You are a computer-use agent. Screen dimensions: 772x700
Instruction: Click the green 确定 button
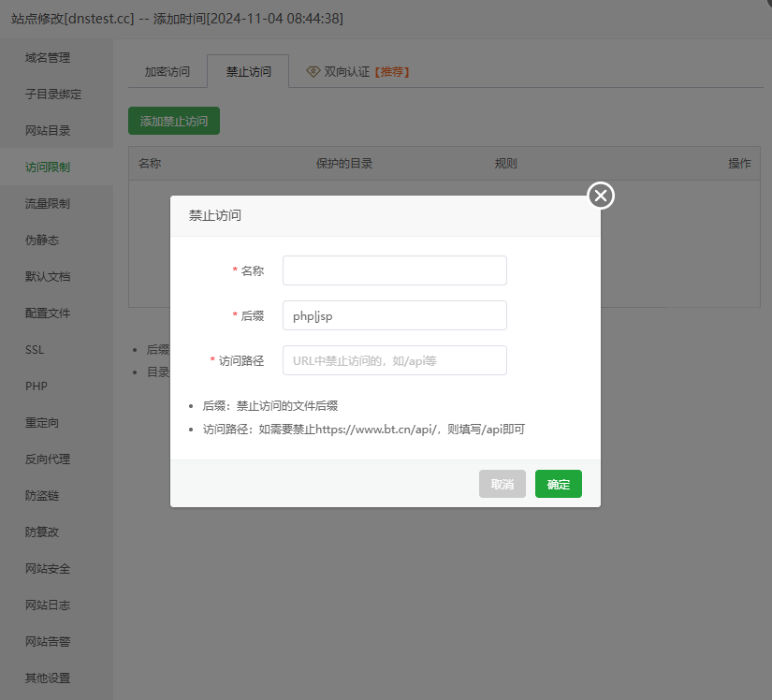(558, 484)
